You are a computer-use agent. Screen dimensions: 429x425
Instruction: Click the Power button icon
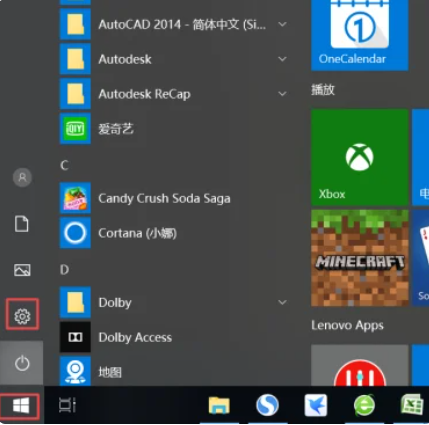coord(22,363)
